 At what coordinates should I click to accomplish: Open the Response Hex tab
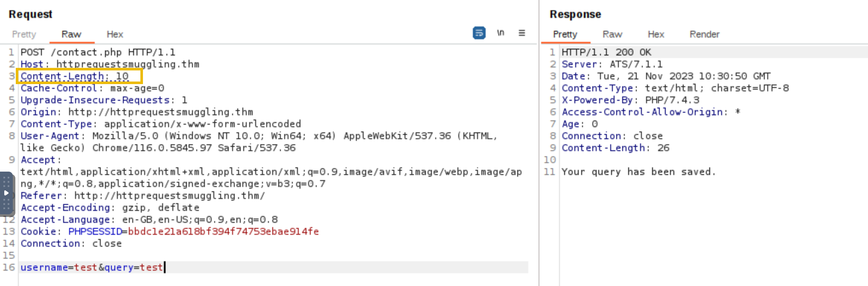(x=655, y=34)
